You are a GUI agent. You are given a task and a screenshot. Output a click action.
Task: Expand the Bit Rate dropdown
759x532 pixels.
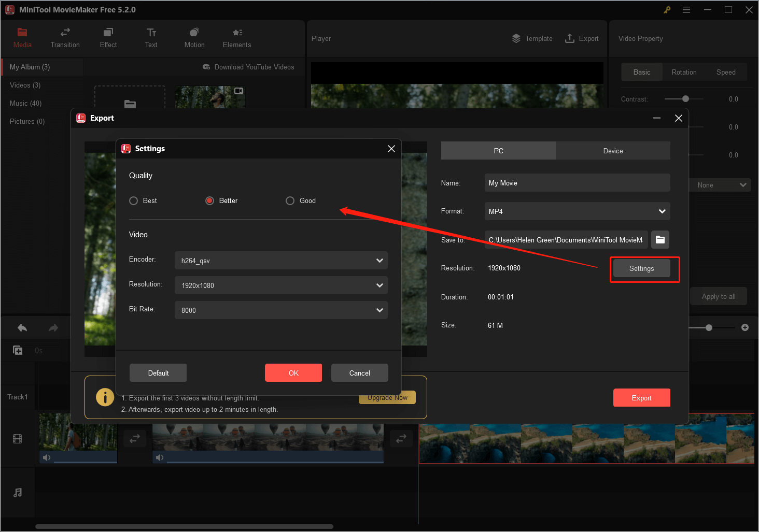[x=281, y=310]
